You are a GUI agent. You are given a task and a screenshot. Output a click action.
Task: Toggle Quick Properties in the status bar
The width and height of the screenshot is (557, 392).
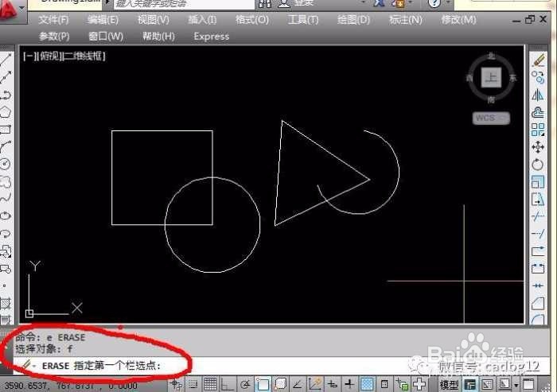click(384, 384)
